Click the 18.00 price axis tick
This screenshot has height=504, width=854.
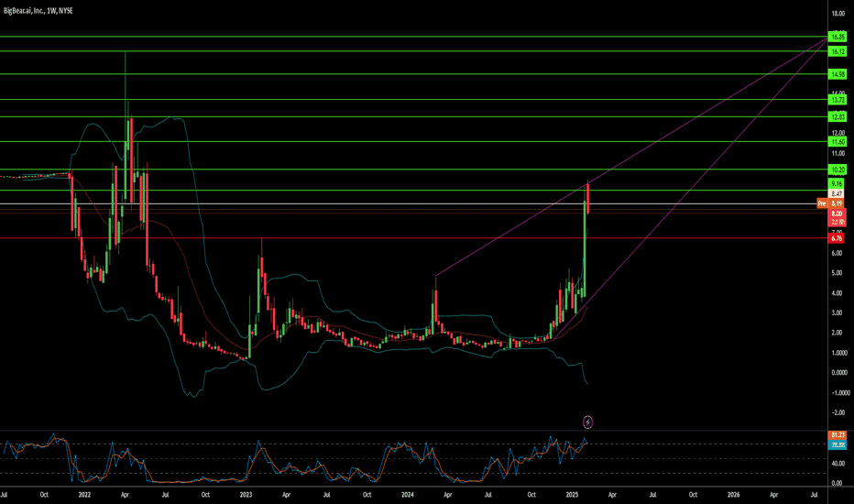838,14
